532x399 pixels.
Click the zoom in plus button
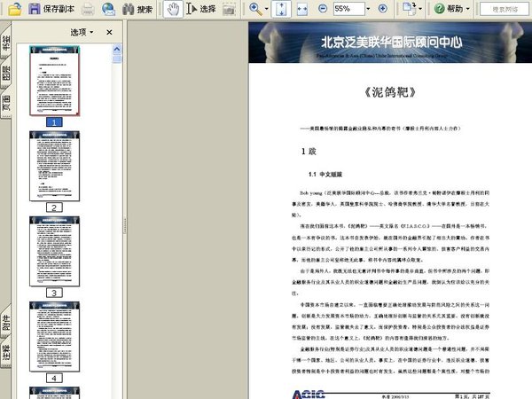click(x=383, y=9)
